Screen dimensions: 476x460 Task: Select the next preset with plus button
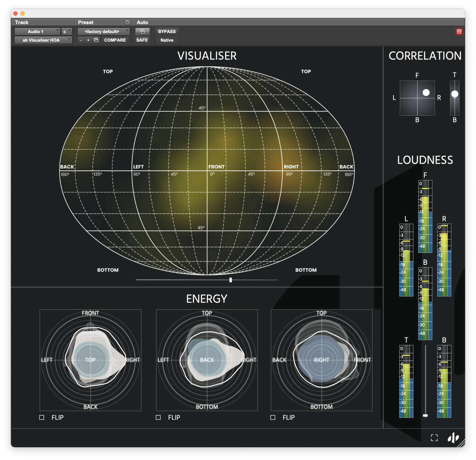point(88,40)
